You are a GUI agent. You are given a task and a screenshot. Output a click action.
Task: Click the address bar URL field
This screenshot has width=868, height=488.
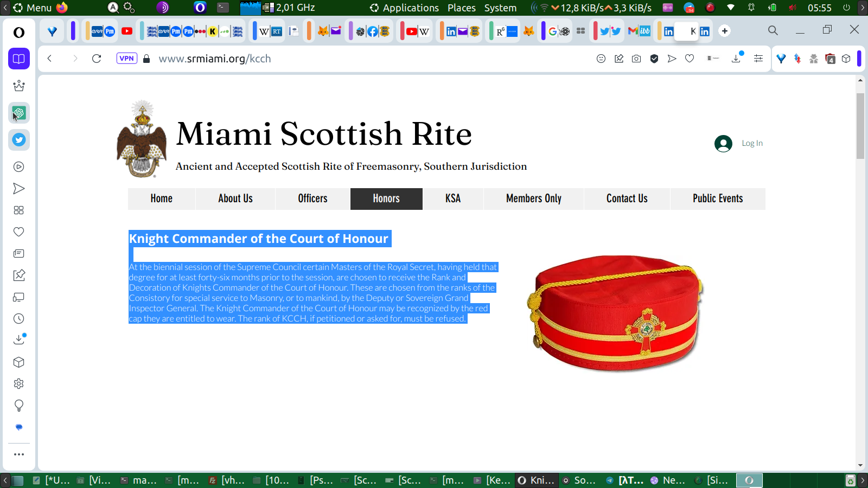click(374, 59)
